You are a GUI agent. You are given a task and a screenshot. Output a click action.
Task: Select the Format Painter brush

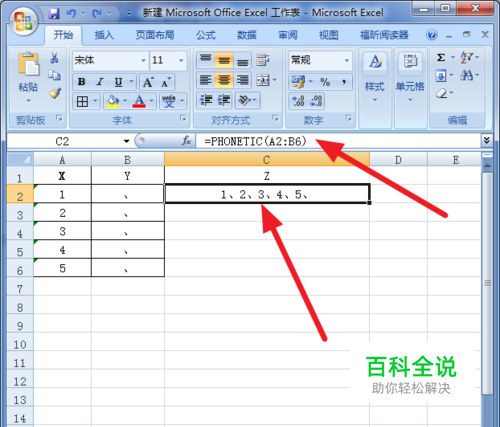click(55, 93)
